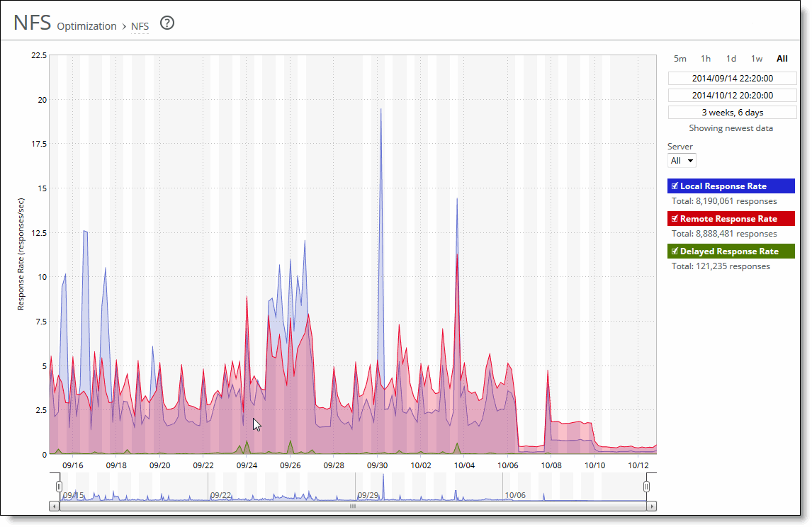Hide the Delayed Response Rate series

pyautogui.click(x=675, y=251)
